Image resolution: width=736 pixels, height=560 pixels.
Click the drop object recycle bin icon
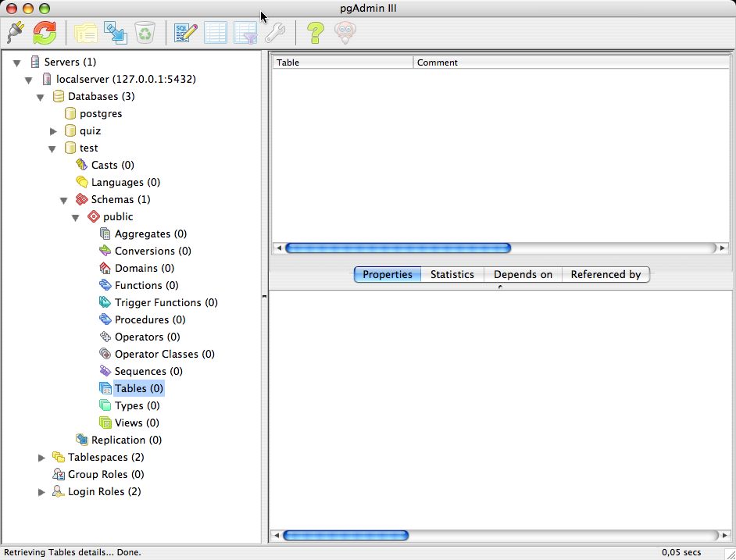pyautogui.click(x=145, y=33)
